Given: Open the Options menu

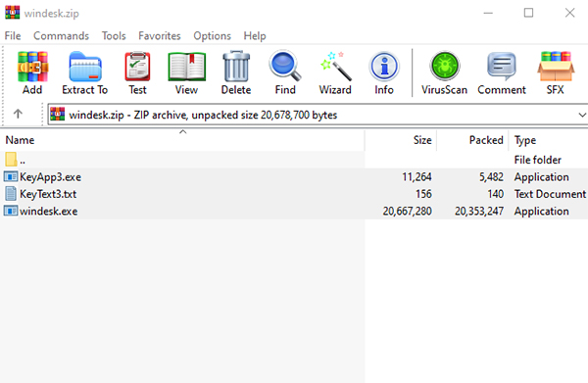Looking at the screenshot, I should click(x=212, y=36).
